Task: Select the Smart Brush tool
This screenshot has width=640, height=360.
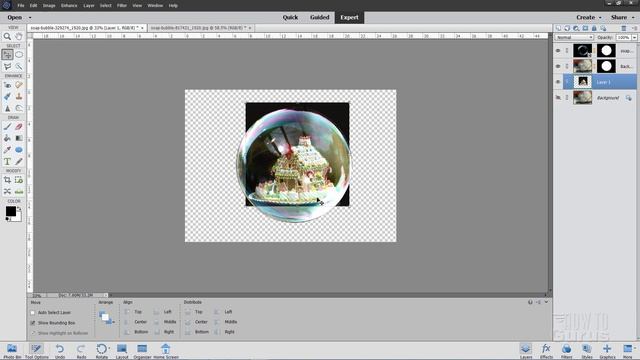Action: [7, 97]
